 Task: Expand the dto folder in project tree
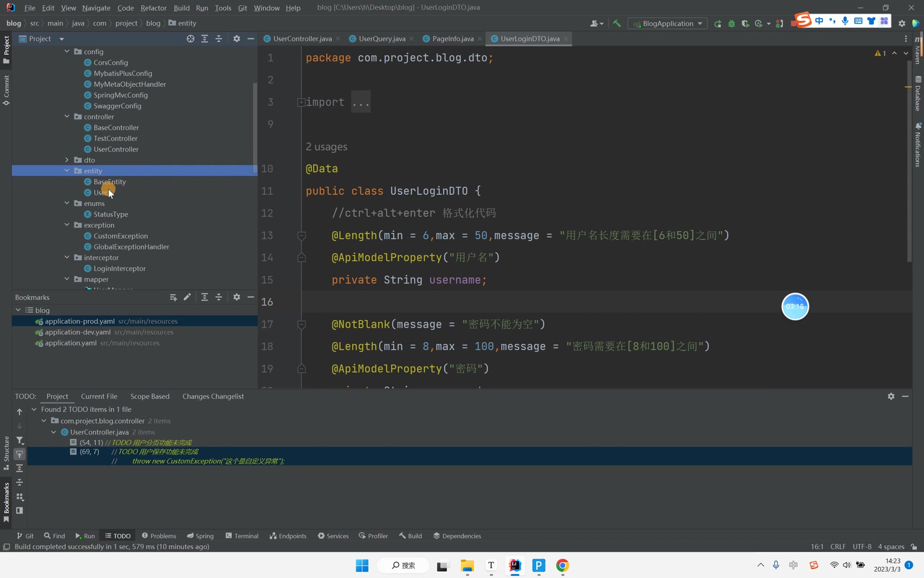tap(67, 159)
